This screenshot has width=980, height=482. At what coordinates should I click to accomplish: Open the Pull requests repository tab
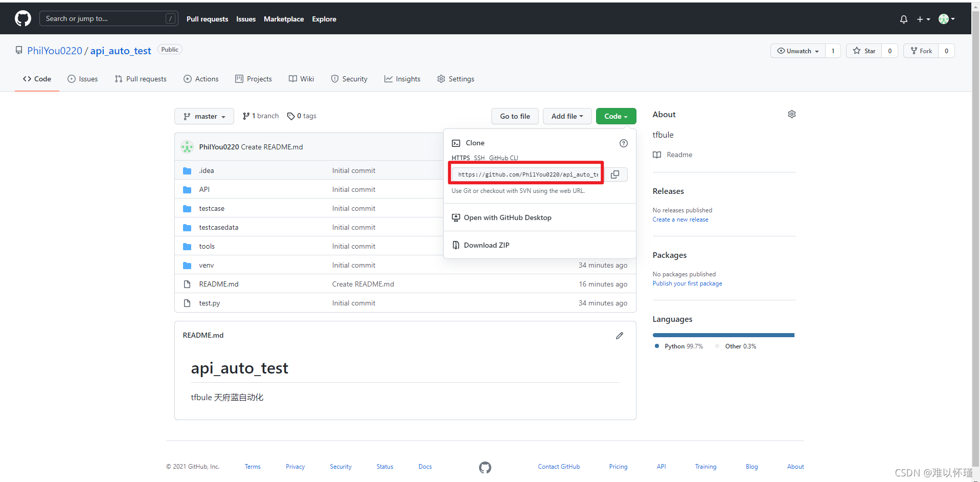point(141,79)
